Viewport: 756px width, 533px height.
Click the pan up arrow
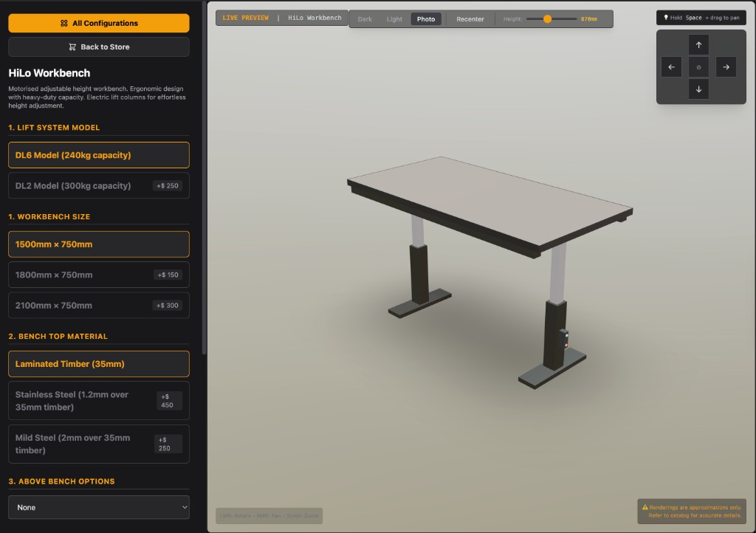[x=698, y=45]
